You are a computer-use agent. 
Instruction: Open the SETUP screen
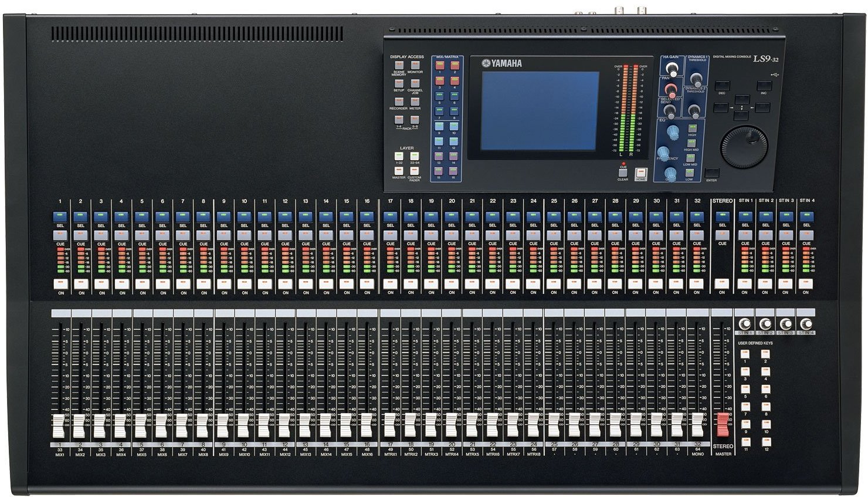[399, 83]
